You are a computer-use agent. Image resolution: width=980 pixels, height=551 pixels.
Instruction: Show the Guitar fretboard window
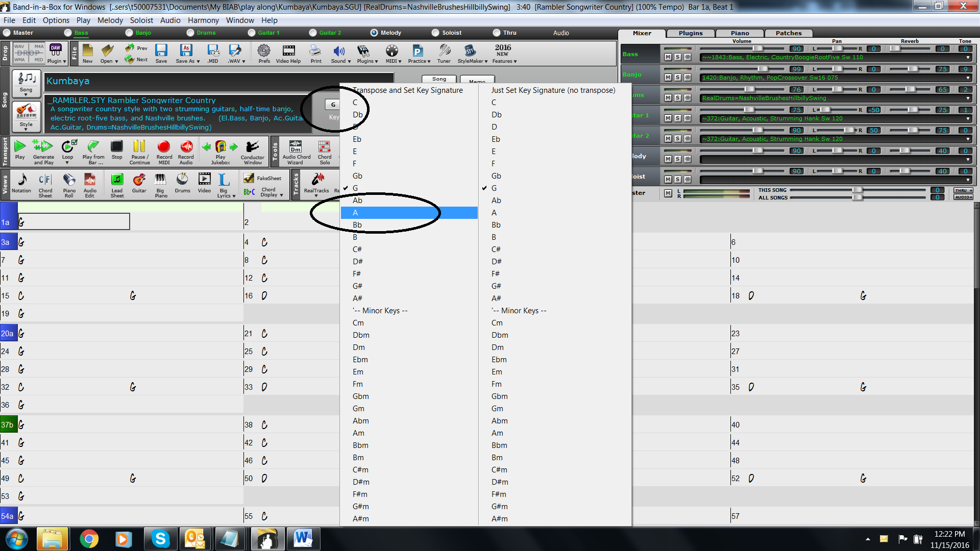[x=139, y=184]
